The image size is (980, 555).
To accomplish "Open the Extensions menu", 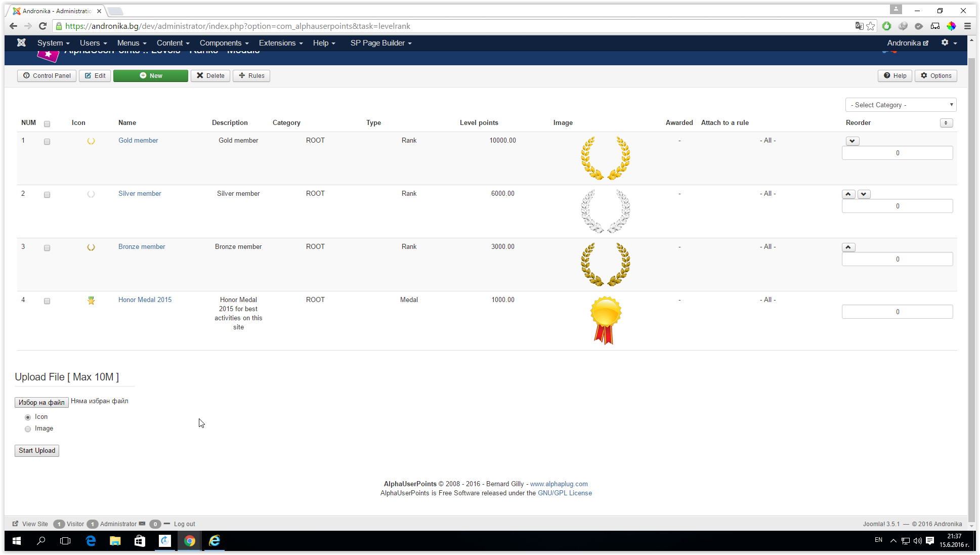I will point(280,43).
